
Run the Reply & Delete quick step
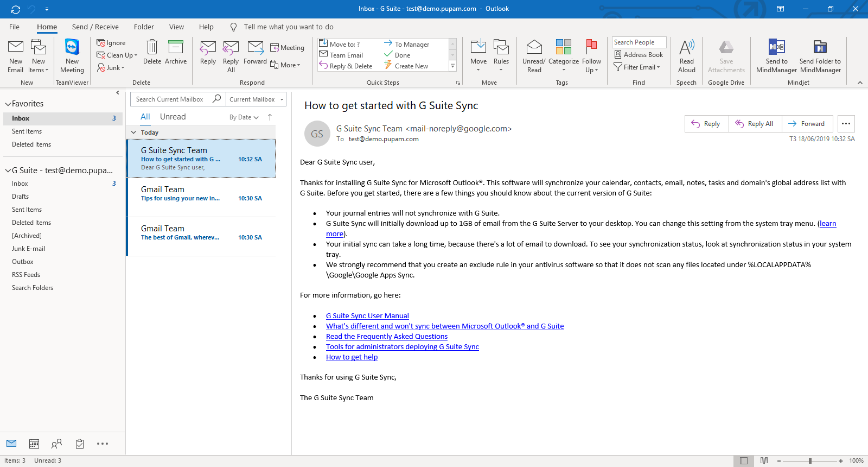[x=346, y=66]
